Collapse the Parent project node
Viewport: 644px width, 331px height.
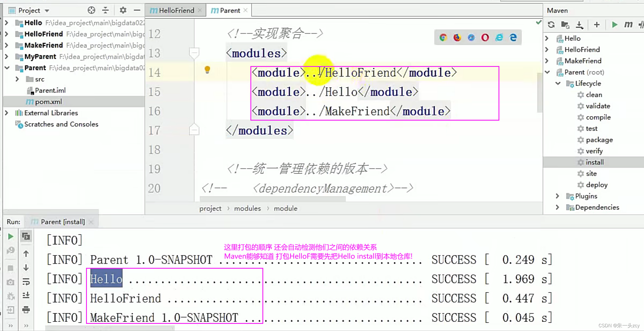tap(7, 68)
